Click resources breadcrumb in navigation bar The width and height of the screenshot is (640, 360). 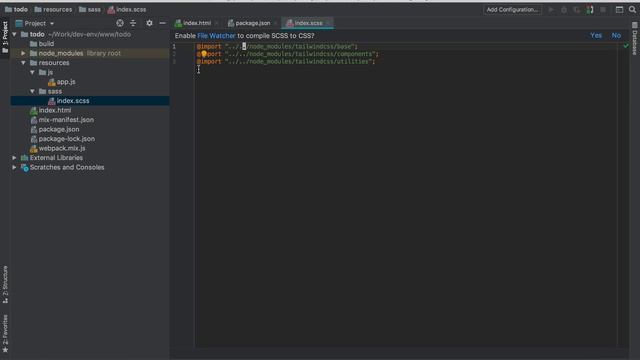coord(53,9)
